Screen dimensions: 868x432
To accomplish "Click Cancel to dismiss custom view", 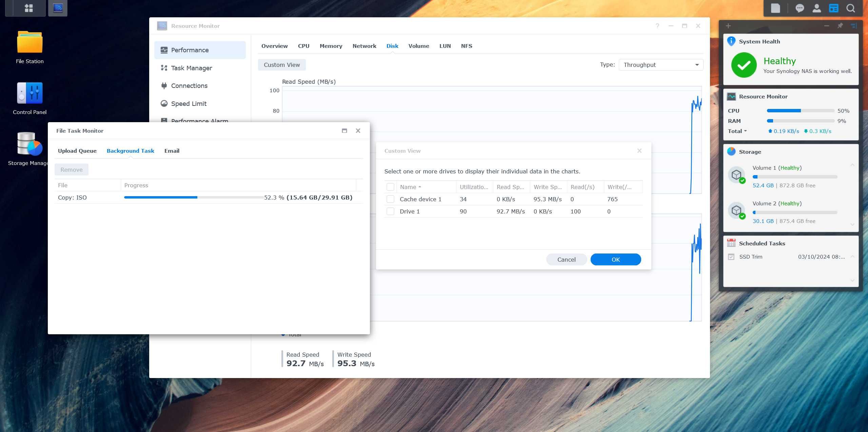I will [566, 259].
